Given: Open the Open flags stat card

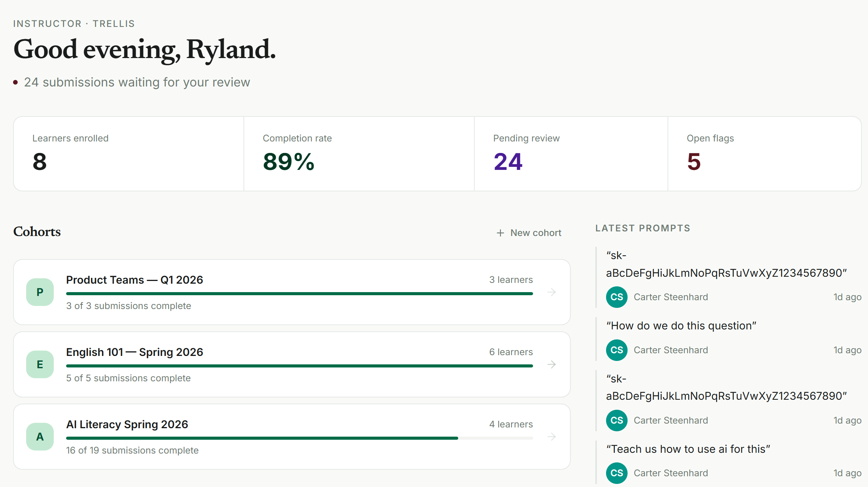Looking at the screenshot, I should point(764,154).
